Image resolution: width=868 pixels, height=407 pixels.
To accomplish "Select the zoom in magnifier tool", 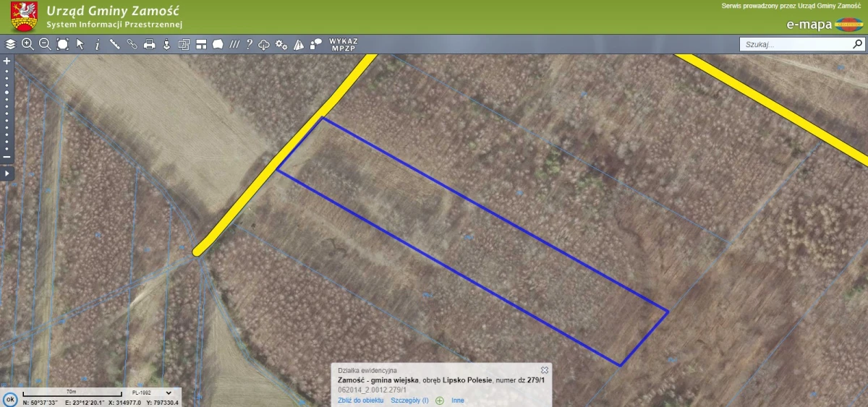I will pos(27,44).
